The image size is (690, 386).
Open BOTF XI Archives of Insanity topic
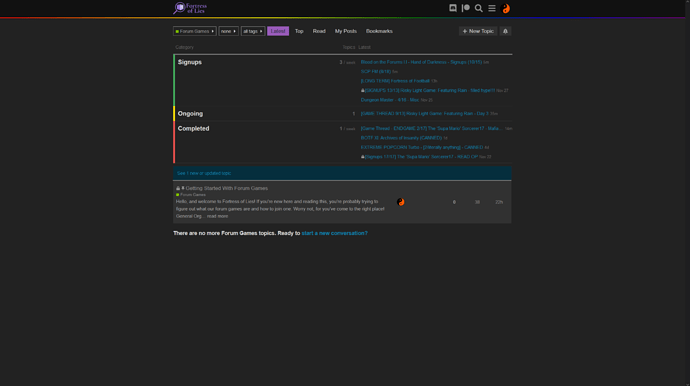pos(401,138)
